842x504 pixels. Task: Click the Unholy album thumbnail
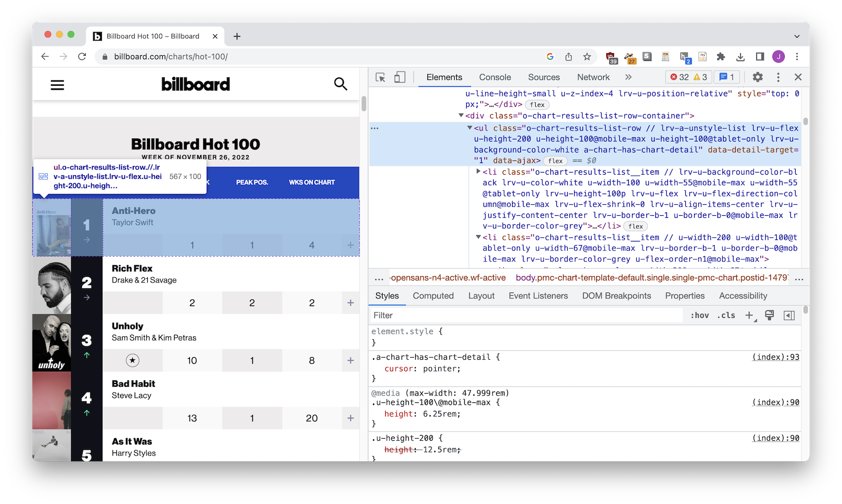[52, 343]
